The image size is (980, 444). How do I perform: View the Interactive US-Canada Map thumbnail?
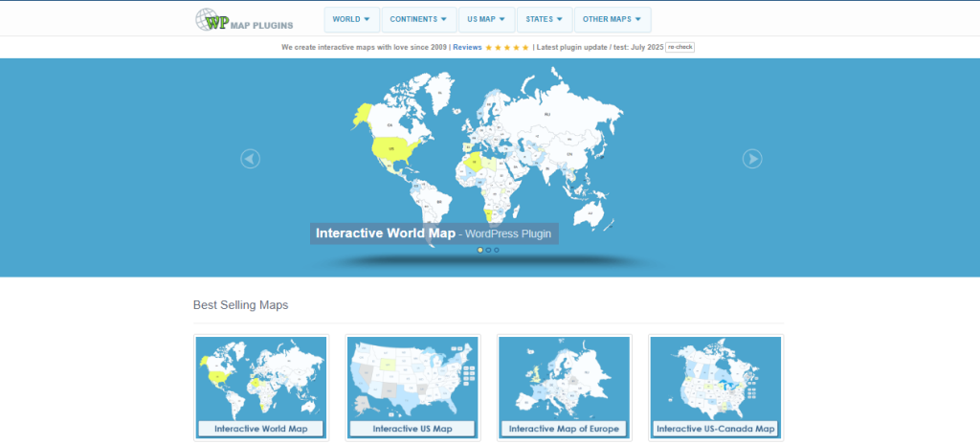tap(715, 388)
